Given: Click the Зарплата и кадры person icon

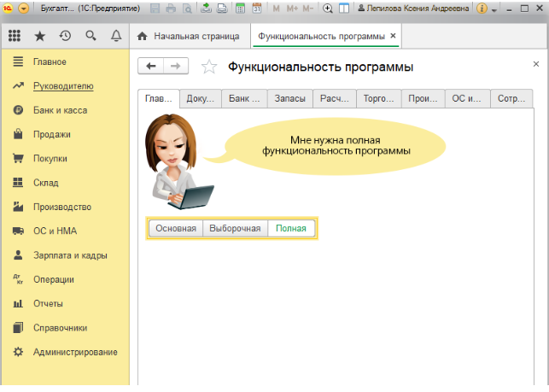Looking at the screenshot, I should point(18,255).
